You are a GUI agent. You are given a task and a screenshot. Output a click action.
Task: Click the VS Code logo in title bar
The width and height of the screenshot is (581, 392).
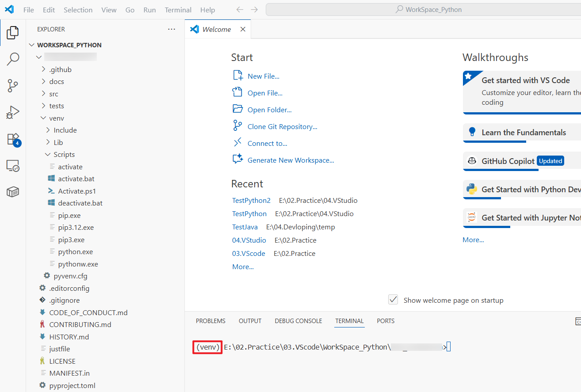click(9, 9)
